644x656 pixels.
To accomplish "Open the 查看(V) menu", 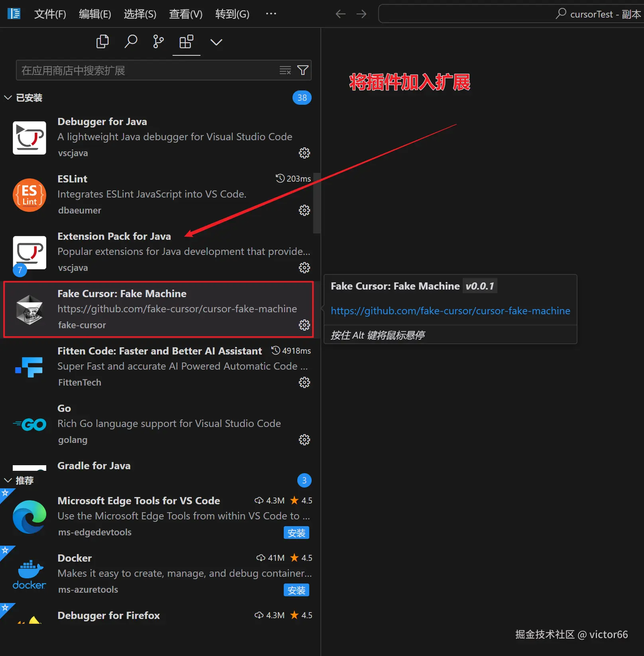I will point(186,14).
